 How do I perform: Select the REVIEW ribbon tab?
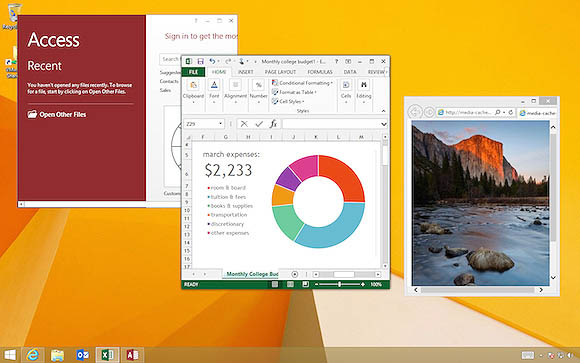tap(376, 72)
